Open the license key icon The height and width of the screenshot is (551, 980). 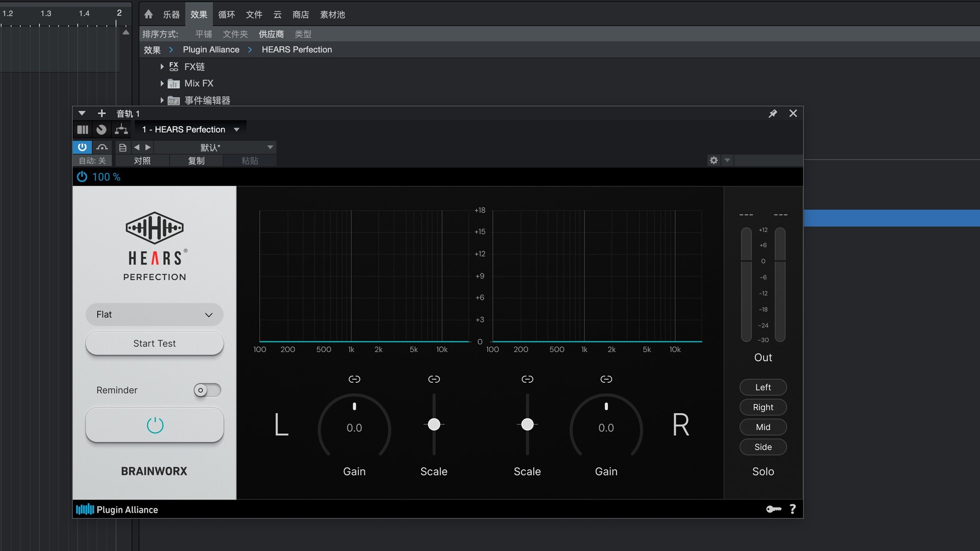[774, 509]
